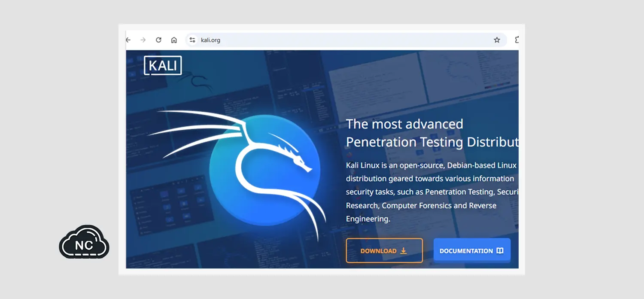The image size is (644, 299).
Task: Go to the browser home page
Action: pyautogui.click(x=174, y=40)
